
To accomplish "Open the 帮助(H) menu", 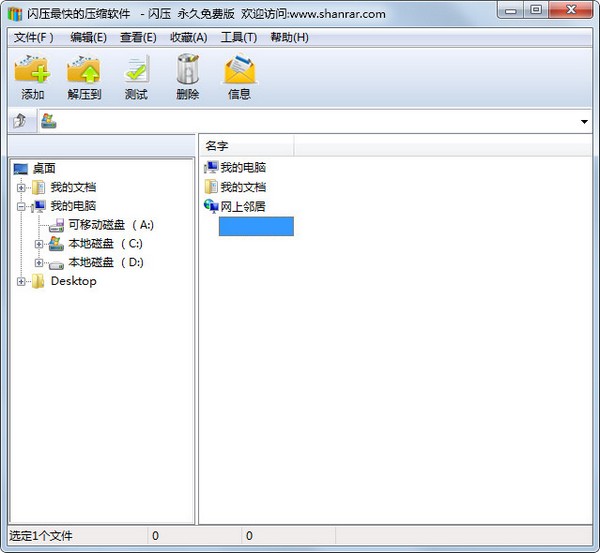I will click(x=289, y=38).
